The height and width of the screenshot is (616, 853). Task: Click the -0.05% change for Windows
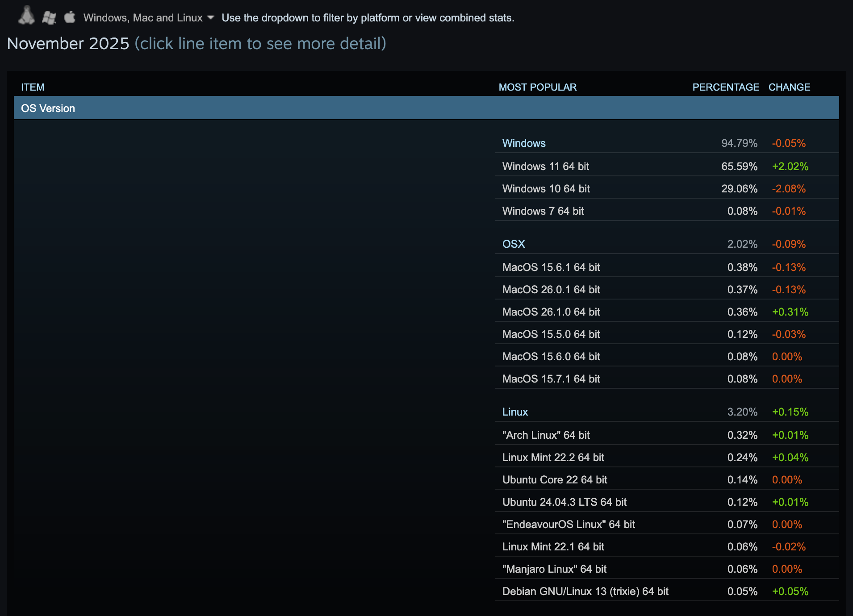pyautogui.click(x=789, y=143)
